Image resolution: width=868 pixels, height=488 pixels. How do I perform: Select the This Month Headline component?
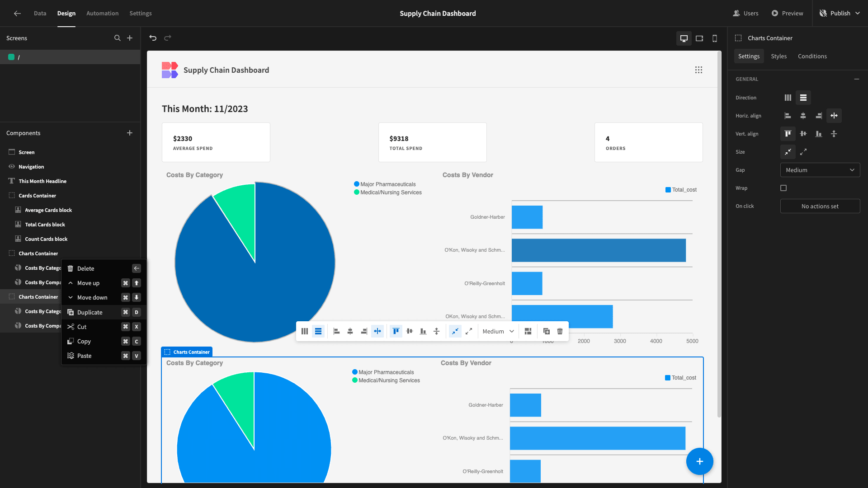(x=70, y=181)
